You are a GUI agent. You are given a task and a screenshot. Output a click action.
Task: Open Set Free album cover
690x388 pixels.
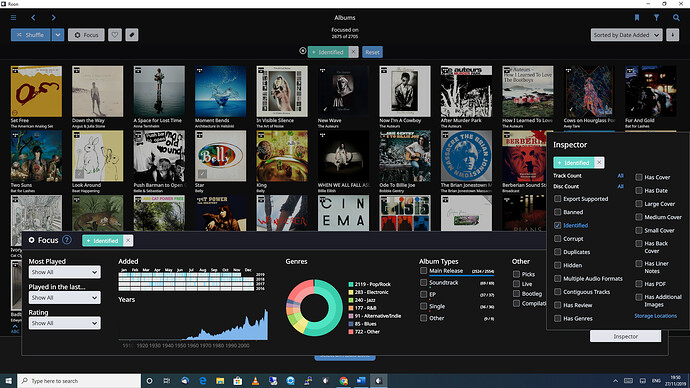click(x=36, y=91)
